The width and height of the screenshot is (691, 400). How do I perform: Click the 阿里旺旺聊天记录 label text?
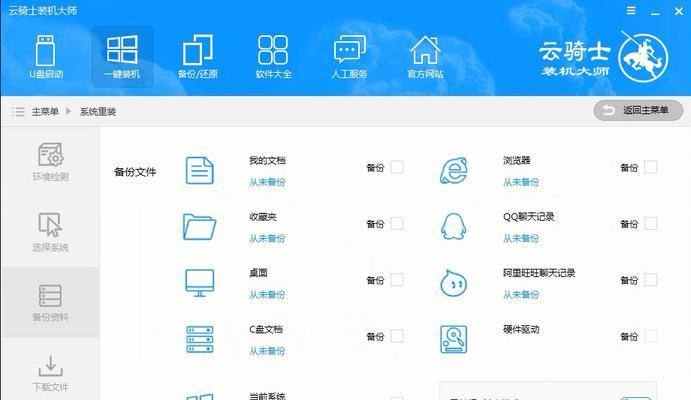click(x=539, y=273)
